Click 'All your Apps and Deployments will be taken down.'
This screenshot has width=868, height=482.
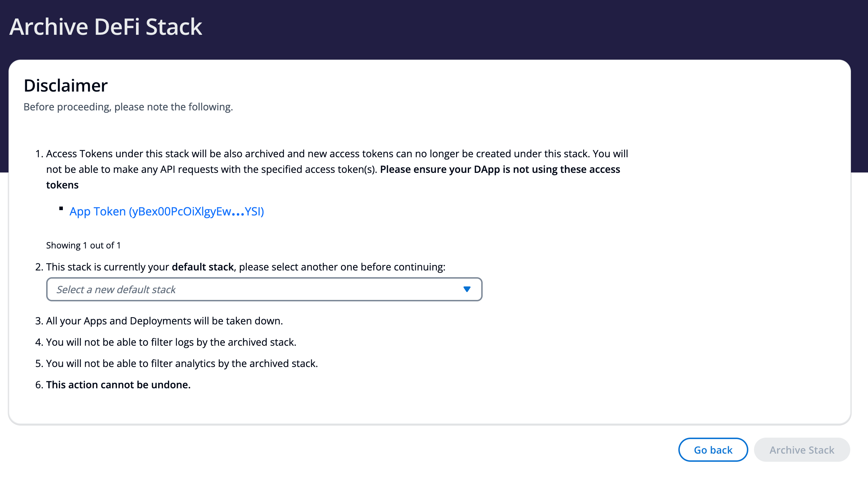coord(164,321)
